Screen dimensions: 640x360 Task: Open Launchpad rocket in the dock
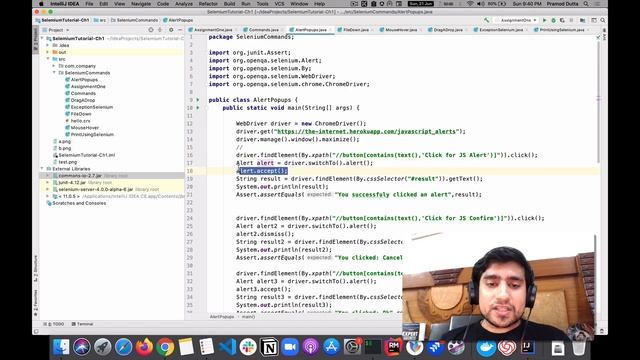pos(102,347)
